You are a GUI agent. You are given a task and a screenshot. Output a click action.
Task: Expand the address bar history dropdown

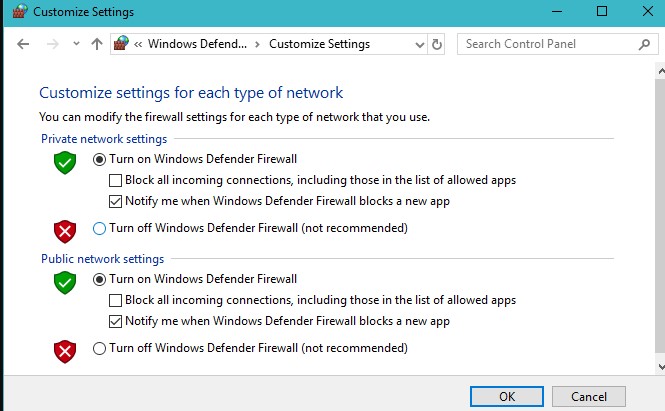(x=419, y=45)
